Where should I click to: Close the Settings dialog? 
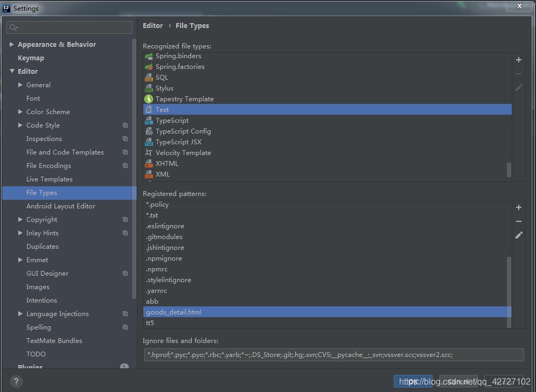point(519,6)
